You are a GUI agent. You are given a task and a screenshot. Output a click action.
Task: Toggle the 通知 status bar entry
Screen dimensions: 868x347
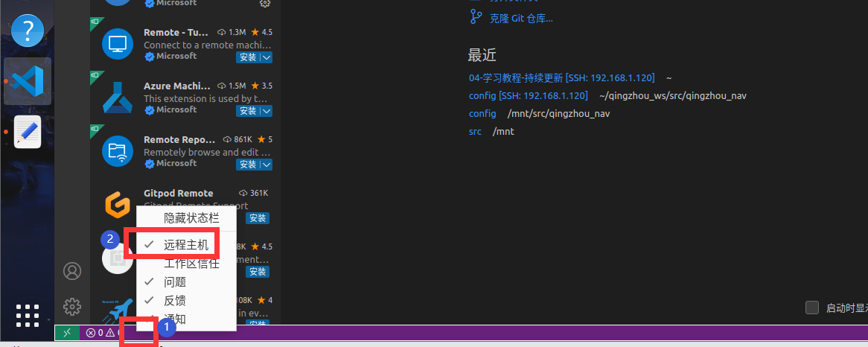point(186,319)
